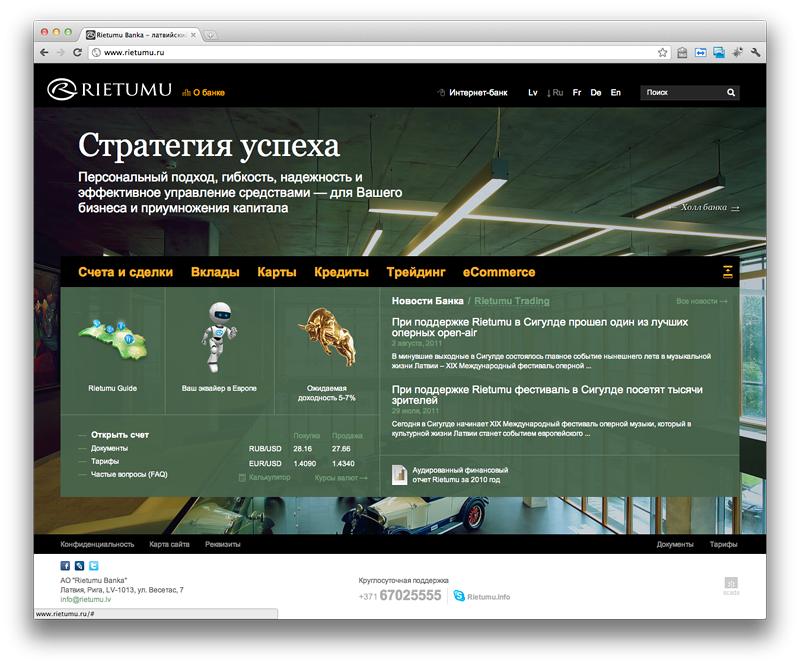800x666 pixels.
Task: Open the фестиваль в Сигулде news headline
Action: [547, 395]
